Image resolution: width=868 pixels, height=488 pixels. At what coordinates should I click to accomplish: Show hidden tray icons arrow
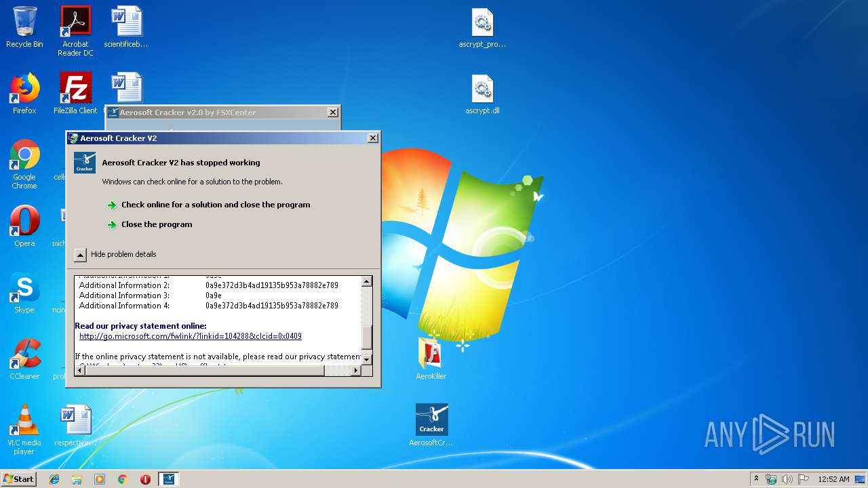pyautogui.click(x=756, y=479)
